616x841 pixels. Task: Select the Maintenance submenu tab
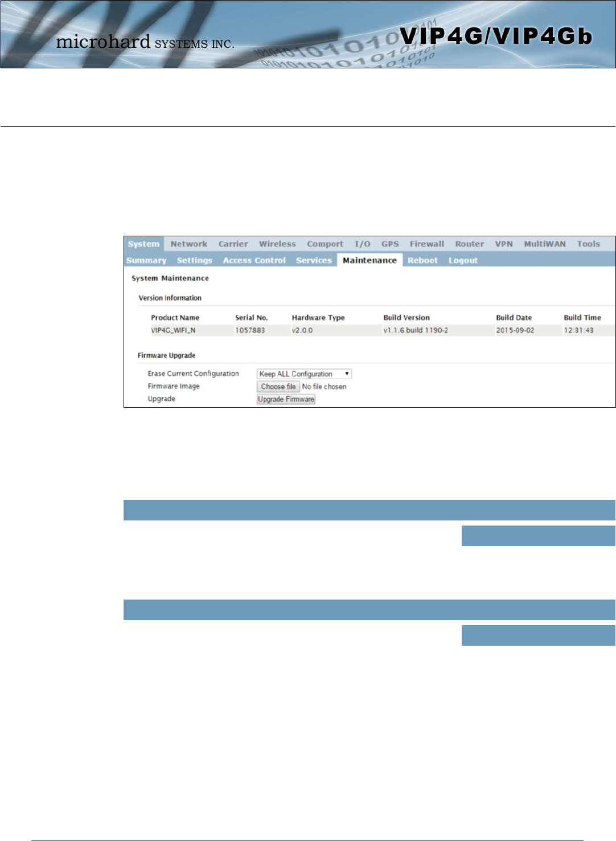(369, 260)
